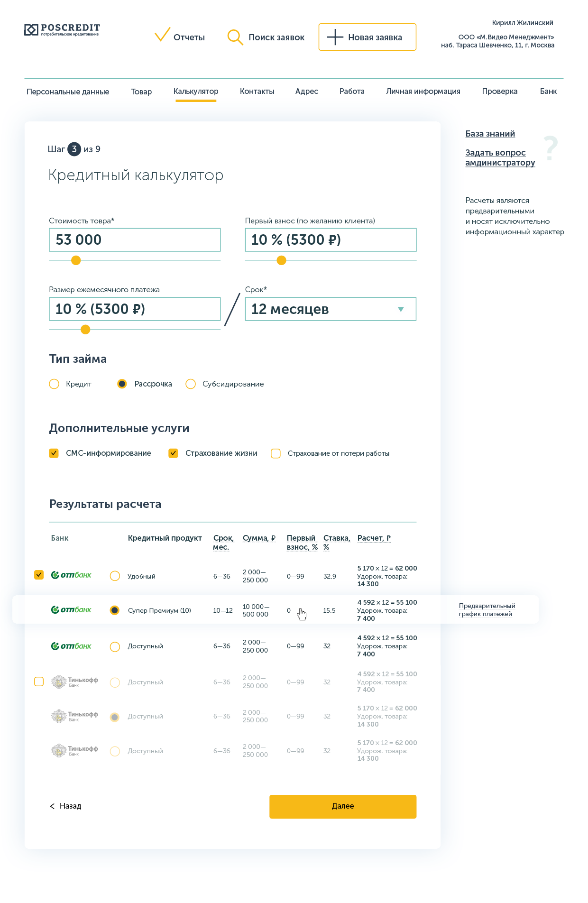
Task: Click the plus icon in Новая заявка
Action: coord(335,37)
